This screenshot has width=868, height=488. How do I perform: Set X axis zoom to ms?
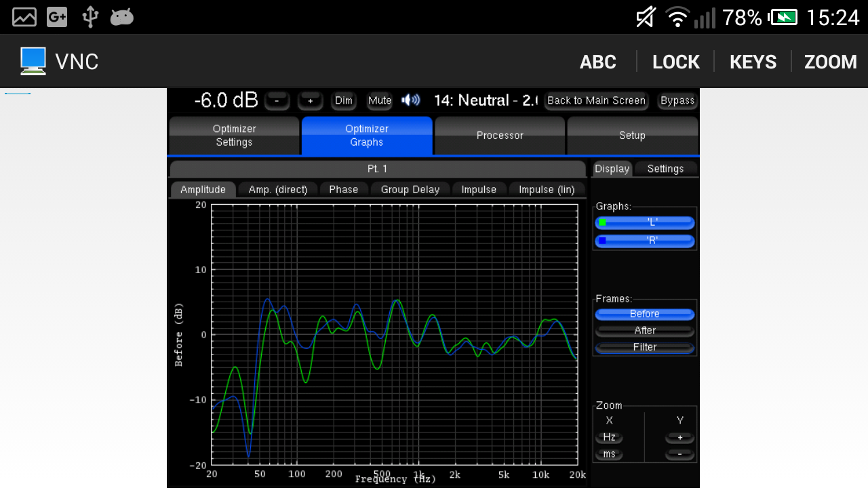(609, 454)
